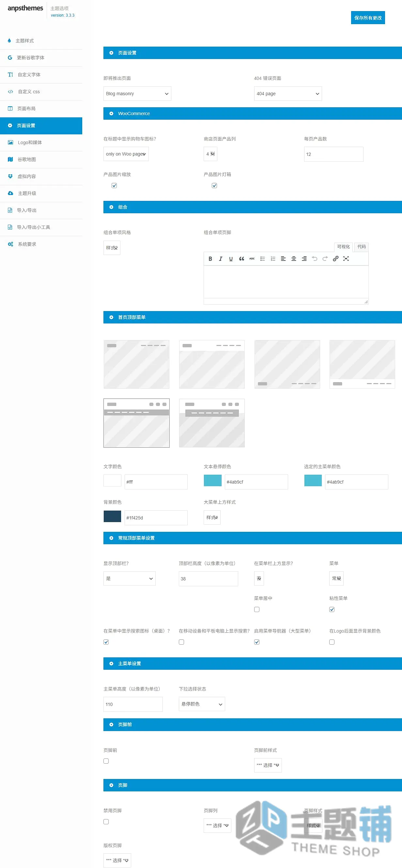Open the only on Woo pages dropdown
Viewport: 402px width, 868px height.
[126, 154]
